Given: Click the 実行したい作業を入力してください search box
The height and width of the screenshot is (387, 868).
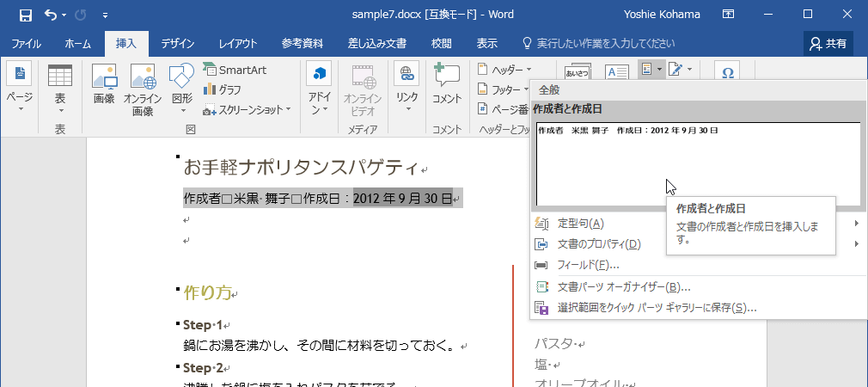Looking at the screenshot, I should [x=600, y=43].
